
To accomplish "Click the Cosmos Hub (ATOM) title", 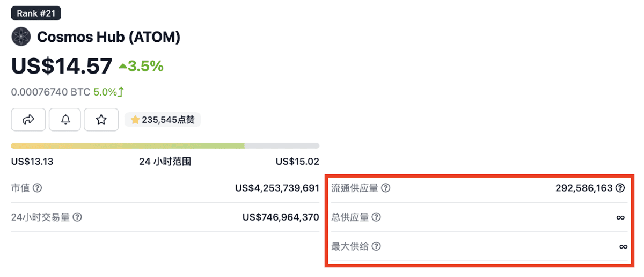I will (x=108, y=37).
